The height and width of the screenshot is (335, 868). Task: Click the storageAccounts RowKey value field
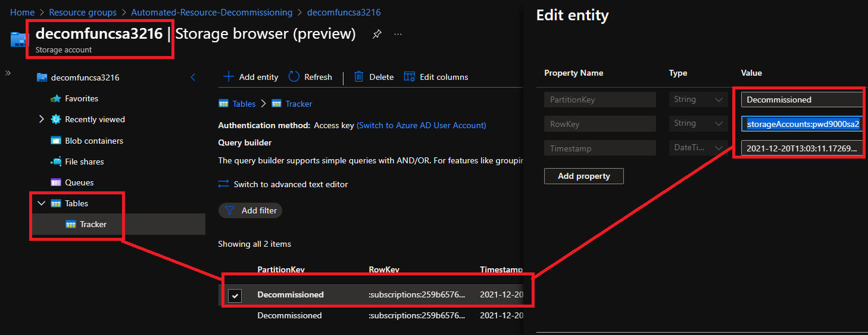(802, 123)
